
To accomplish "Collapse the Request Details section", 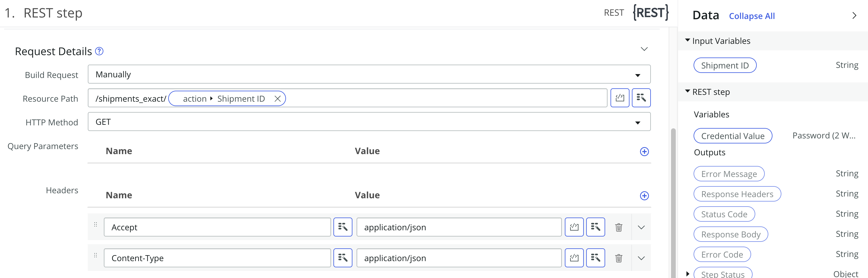I will [x=644, y=49].
